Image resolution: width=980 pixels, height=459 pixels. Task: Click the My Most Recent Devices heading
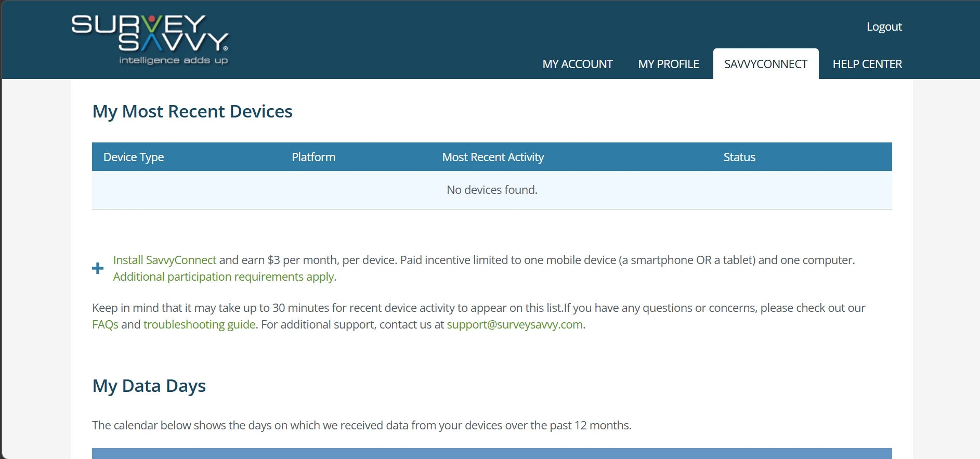pyautogui.click(x=192, y=111)
